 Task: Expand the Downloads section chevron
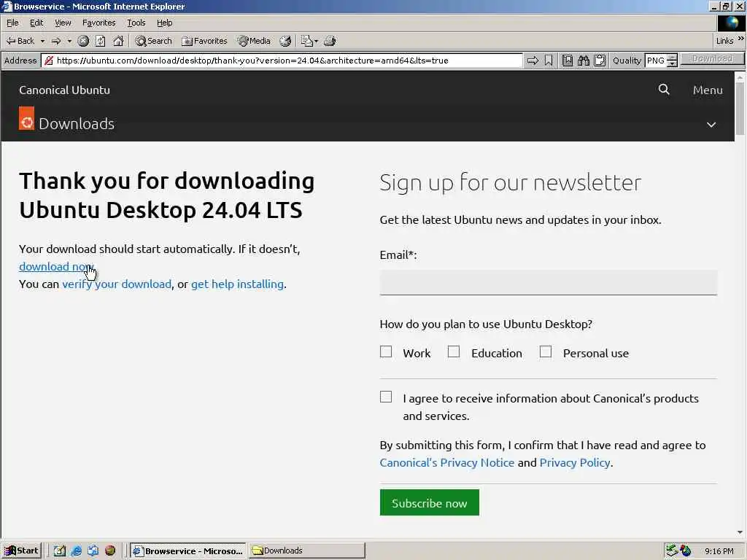point(711,125)
